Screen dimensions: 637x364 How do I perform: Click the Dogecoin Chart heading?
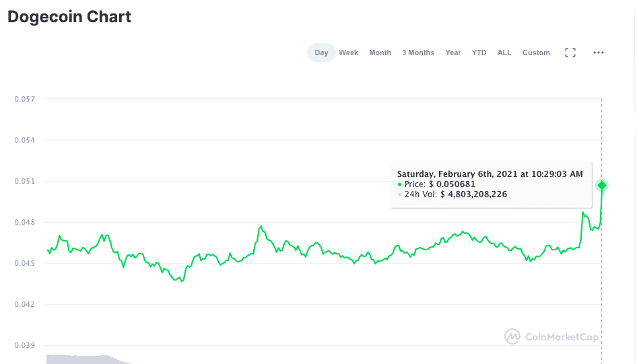click(x=69, y=17)
